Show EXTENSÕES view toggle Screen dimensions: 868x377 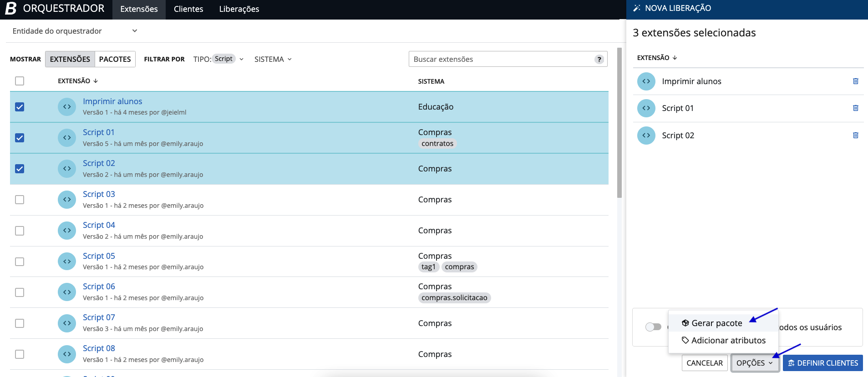(x=70, y=59)
